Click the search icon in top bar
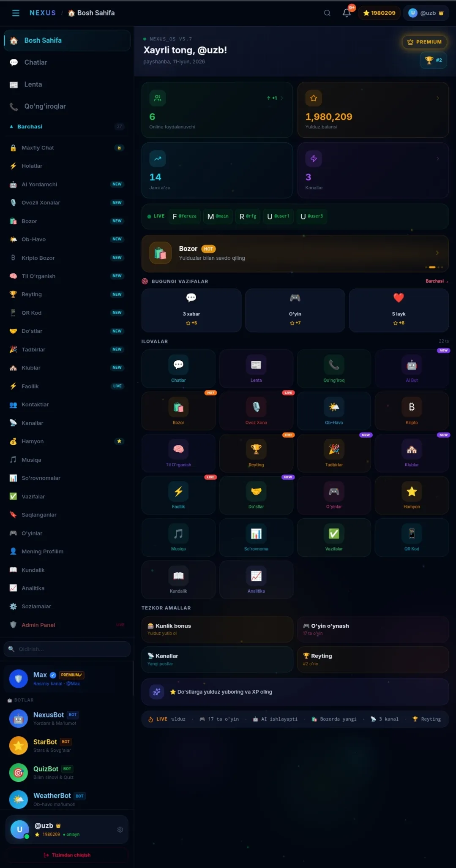Image resolution: width=456 pixels, height=868 pixels. tap(327, 13)
